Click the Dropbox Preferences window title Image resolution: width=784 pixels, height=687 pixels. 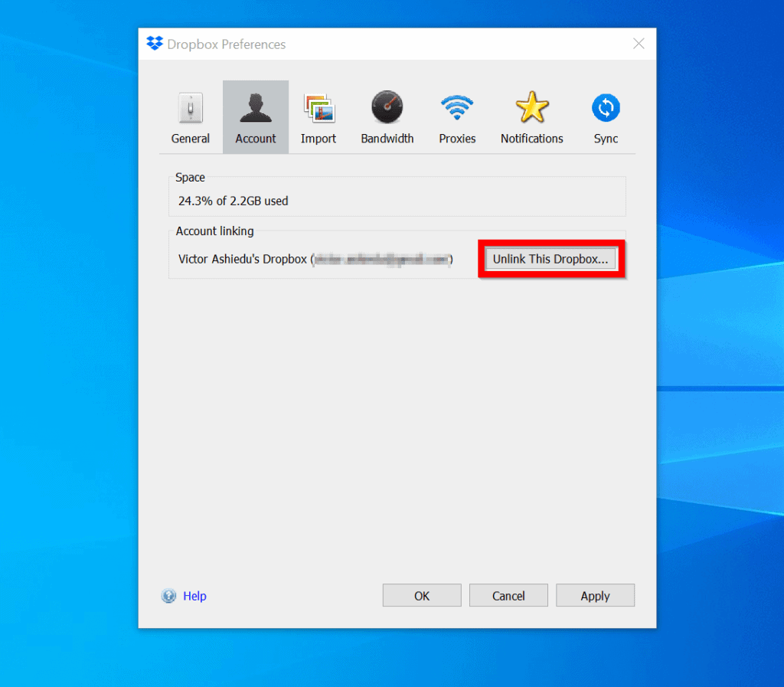(227, 44)
